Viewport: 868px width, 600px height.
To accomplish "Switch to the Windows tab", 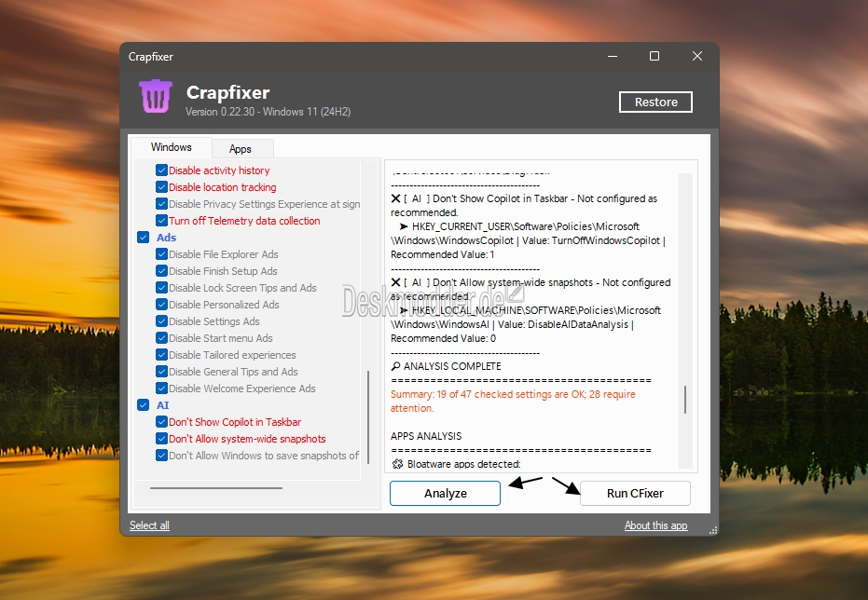I will pos(171,147).
